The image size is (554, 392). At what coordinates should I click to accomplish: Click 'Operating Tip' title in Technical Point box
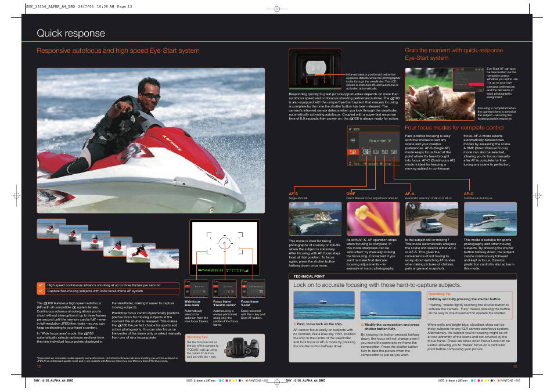coord(439,294)
